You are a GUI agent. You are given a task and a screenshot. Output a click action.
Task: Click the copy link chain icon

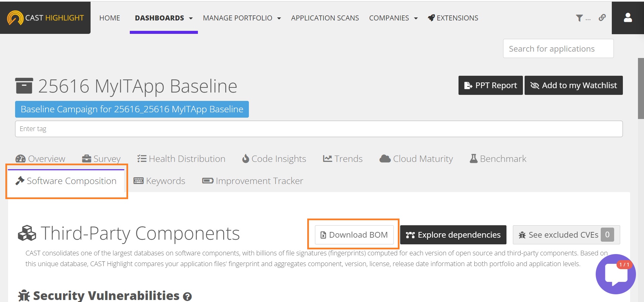click(602, 18)
